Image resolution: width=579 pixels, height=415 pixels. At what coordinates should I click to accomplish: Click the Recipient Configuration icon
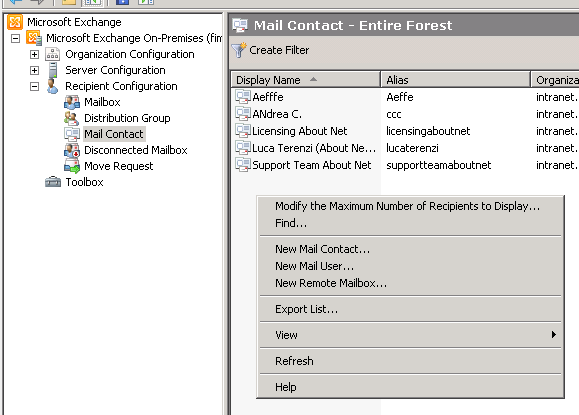(x=52, y=86)
